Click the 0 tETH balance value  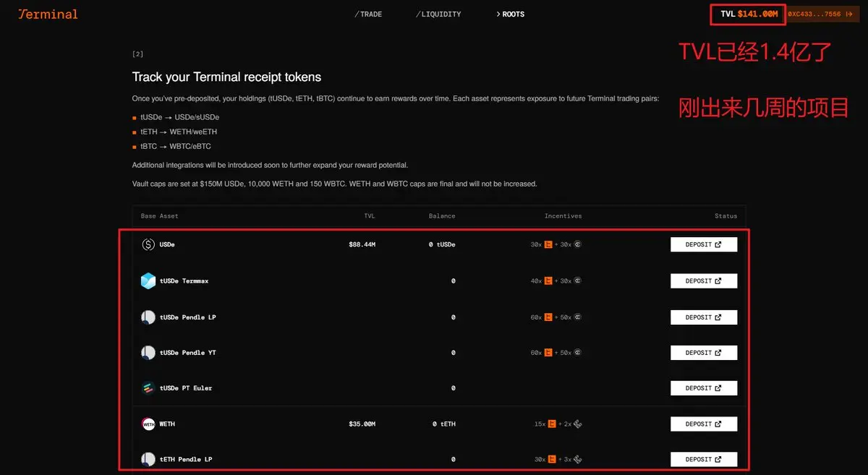444,424
